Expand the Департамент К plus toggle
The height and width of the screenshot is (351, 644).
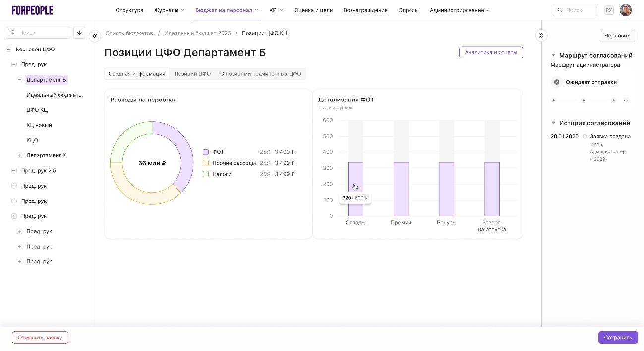pyautogui.click(x=19, y=155)
